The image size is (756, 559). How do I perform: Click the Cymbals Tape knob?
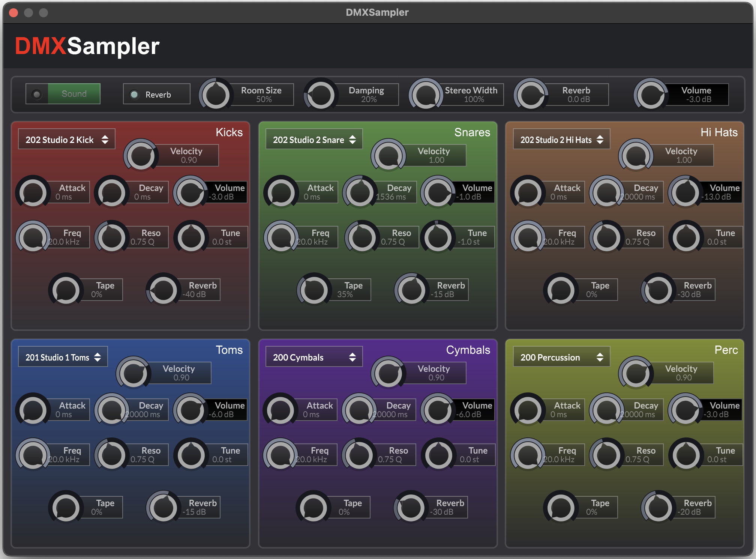tap(313, 507)
